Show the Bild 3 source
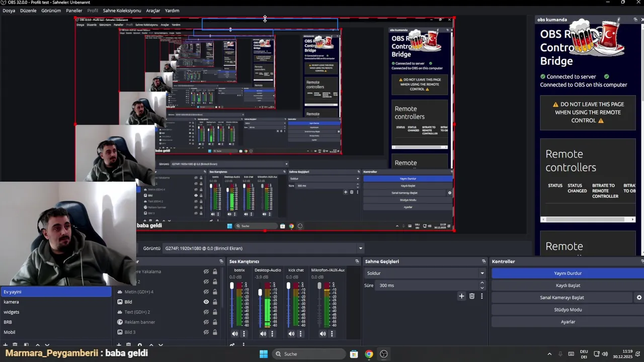Screen dimensions: 644x362 pos(206,332)
